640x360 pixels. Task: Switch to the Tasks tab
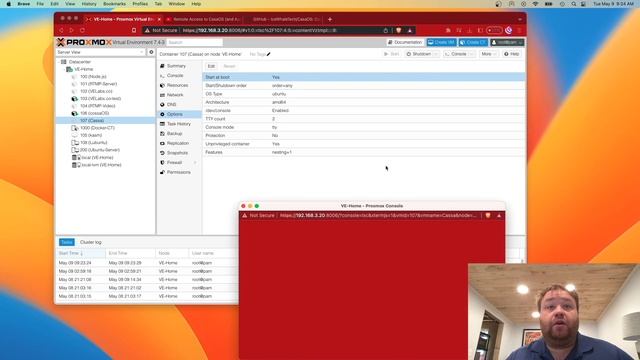67,242
